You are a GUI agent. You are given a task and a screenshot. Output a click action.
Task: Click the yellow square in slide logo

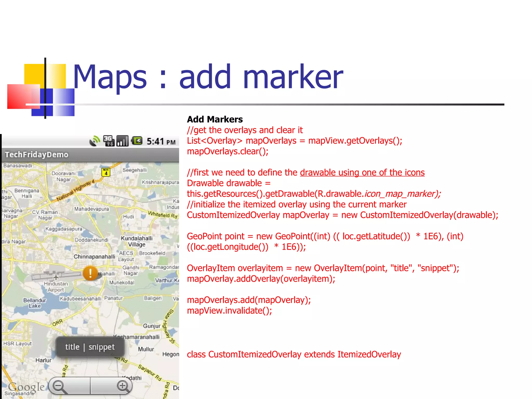(34, 74)
